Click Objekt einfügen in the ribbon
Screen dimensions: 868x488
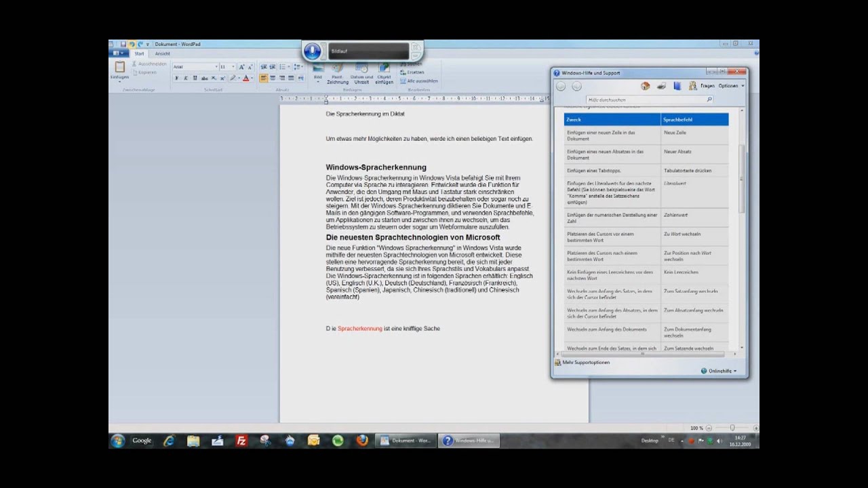[384, 73]
